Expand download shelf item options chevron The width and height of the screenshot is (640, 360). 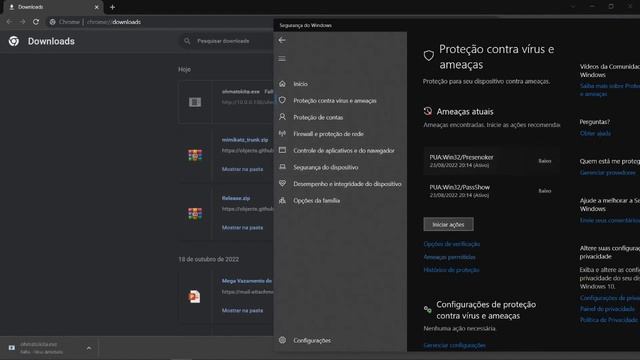pos(89,348)
